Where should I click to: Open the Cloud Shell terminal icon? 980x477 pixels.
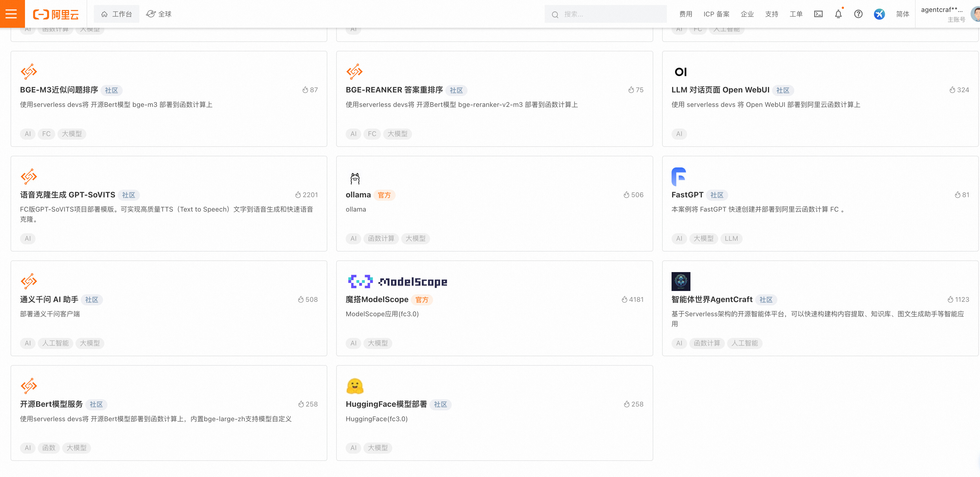click(x=818, y=14)
